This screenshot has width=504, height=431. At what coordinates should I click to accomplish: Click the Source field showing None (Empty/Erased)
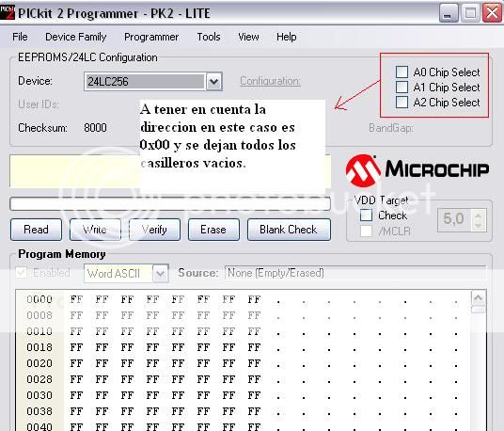(355, 273)
